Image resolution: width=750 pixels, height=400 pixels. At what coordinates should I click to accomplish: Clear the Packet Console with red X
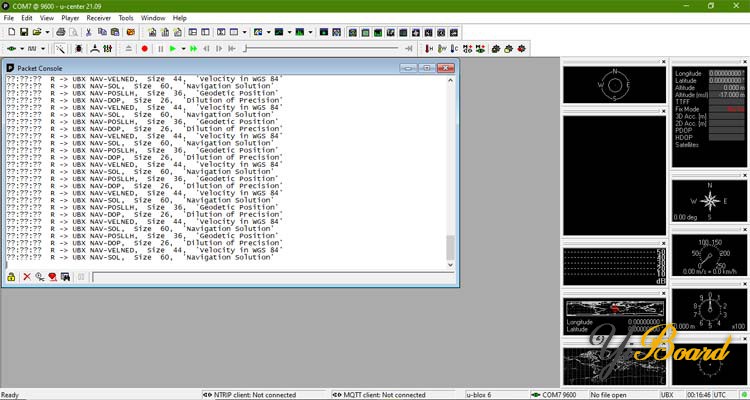(25, 277)
